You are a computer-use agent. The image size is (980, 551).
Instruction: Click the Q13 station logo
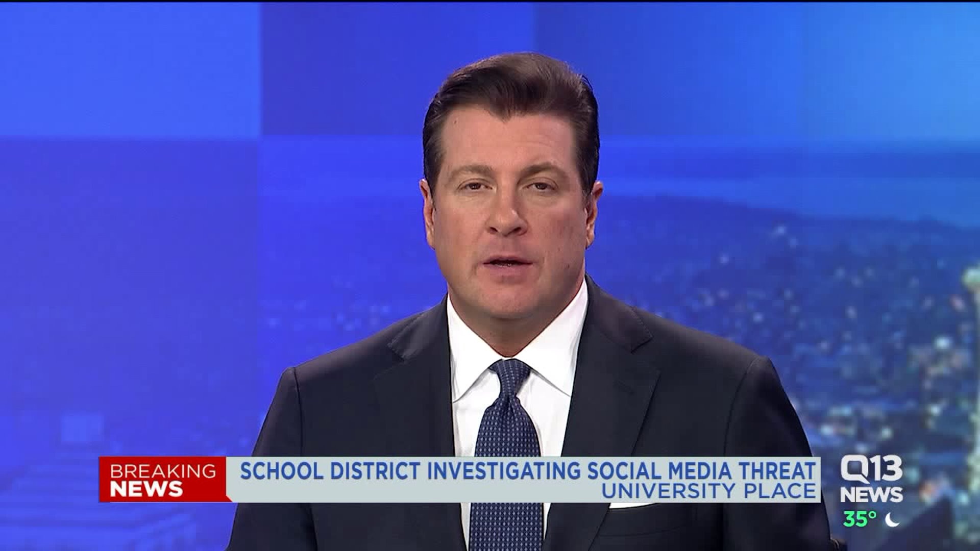[x=871, y=469]
